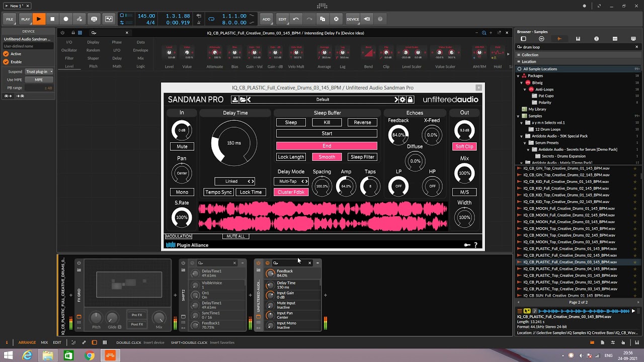Click the stop transport button
This screenshot has height=362, width=644.
52,19
